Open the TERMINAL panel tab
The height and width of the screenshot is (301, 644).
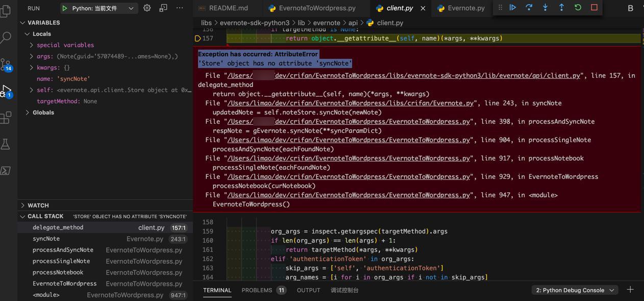[x=217, y=290]
